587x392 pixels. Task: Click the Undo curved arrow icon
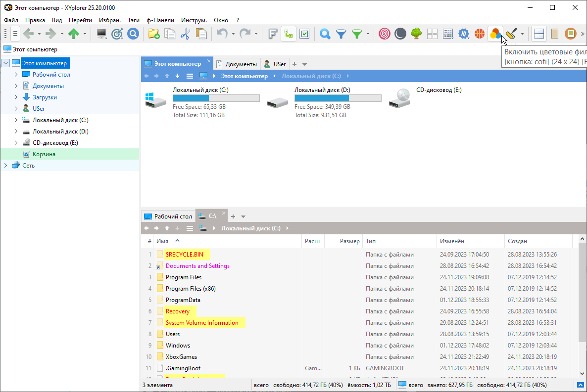[222, 34]
